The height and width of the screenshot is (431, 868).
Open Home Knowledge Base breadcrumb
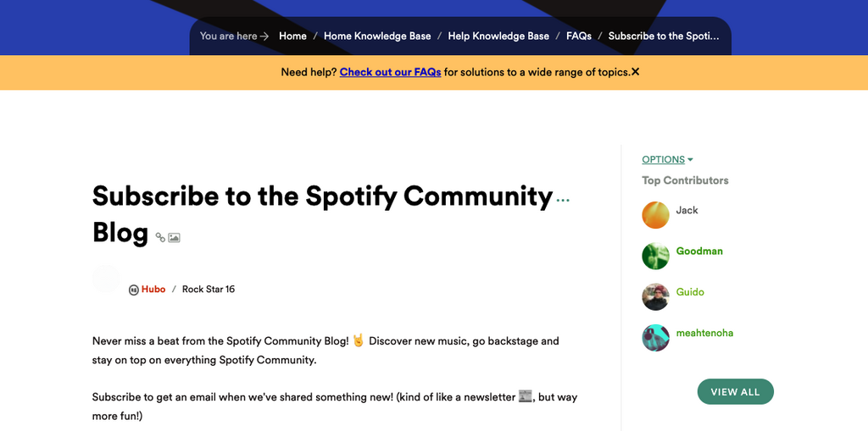tap(377, 36)
